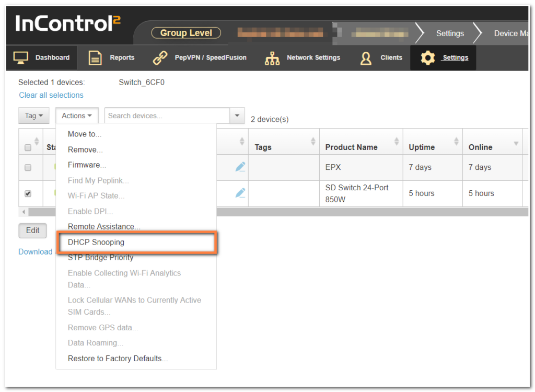The height and width of the screenshot is (392, 535).
Task: Click disabled Wi-Fi AP State... entry
Action: pos(96,195)
